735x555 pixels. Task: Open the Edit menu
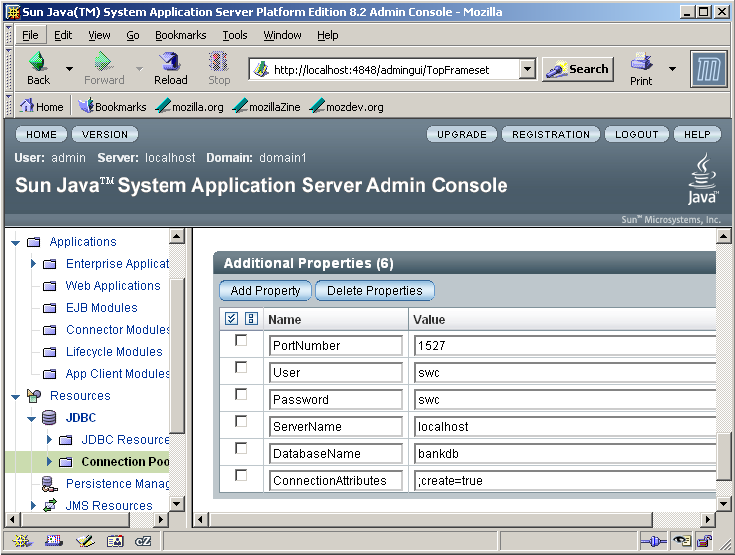pyautogui.click(x=63, y=35)
